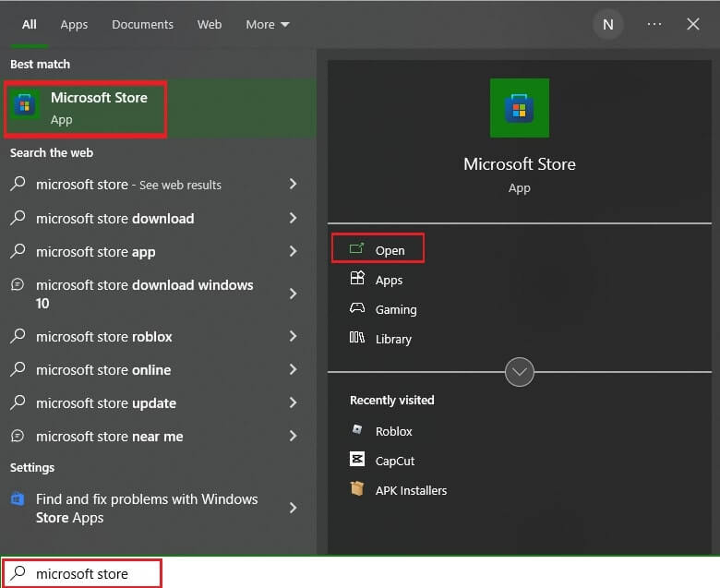Screen dimensions: 720x588
Task: Expand arrow for 'microsoft store download windows 10'
Action: point(293,294)
